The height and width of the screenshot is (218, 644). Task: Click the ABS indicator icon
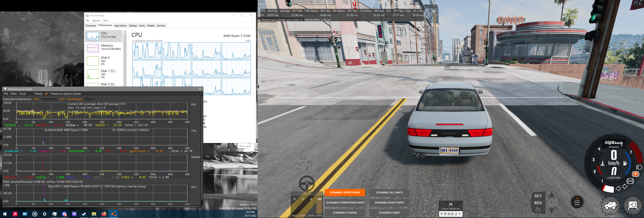click(x=630, y=181)
